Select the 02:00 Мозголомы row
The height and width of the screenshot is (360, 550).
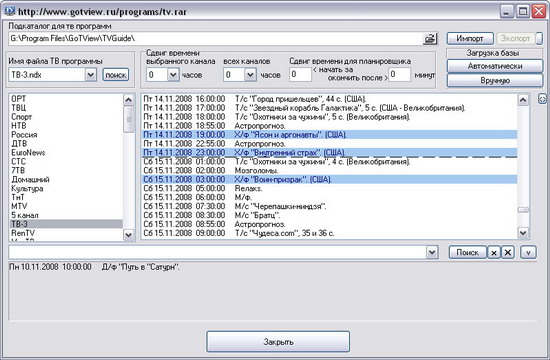pos(330,171)
